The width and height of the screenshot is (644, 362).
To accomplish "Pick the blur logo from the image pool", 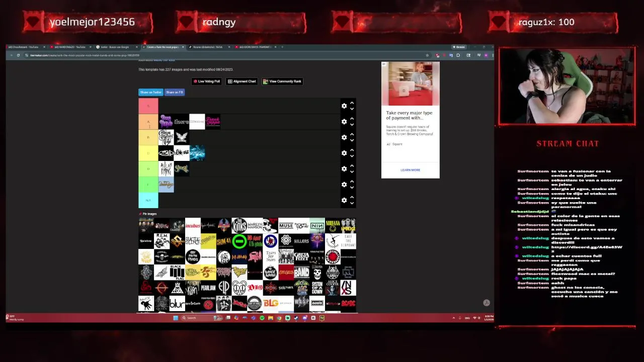I will 177,304.
